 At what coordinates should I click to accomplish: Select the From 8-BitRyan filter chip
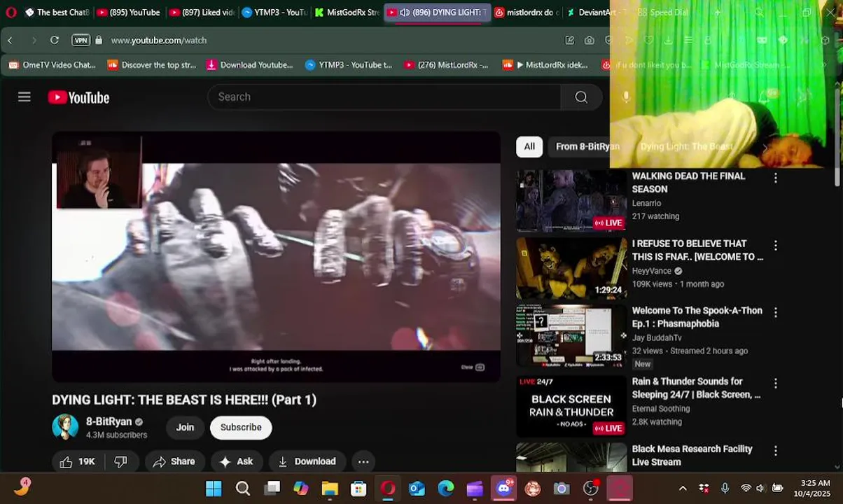(x=587, y=146)
